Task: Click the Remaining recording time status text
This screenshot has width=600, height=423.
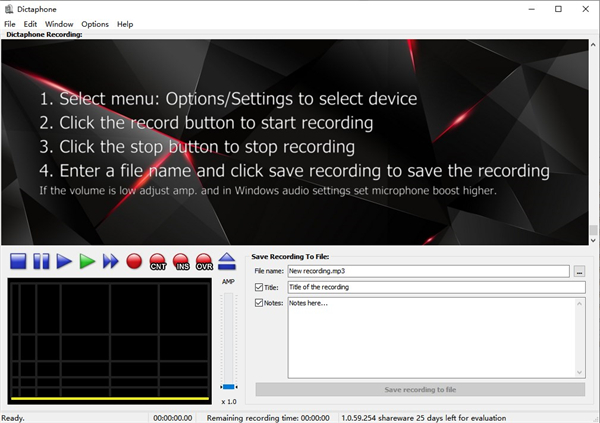Action: 268,418
